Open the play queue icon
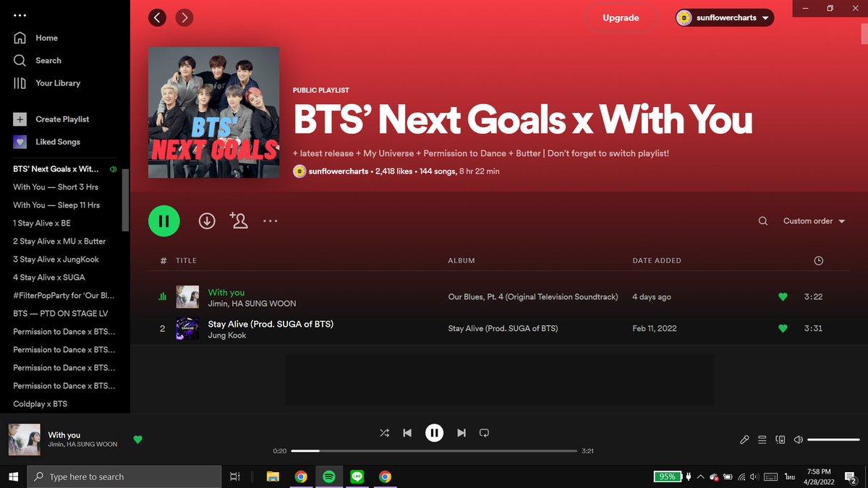868x488 pixels. (762, 440)
